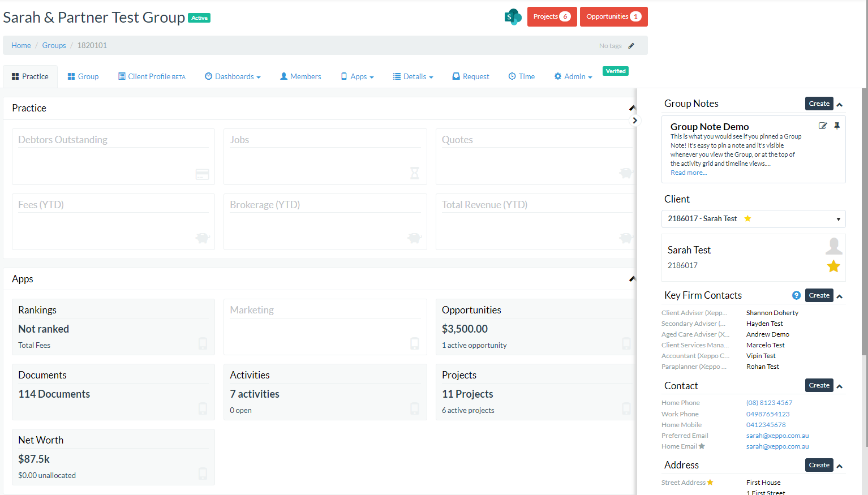Open the Request tab

coord(471,76)
